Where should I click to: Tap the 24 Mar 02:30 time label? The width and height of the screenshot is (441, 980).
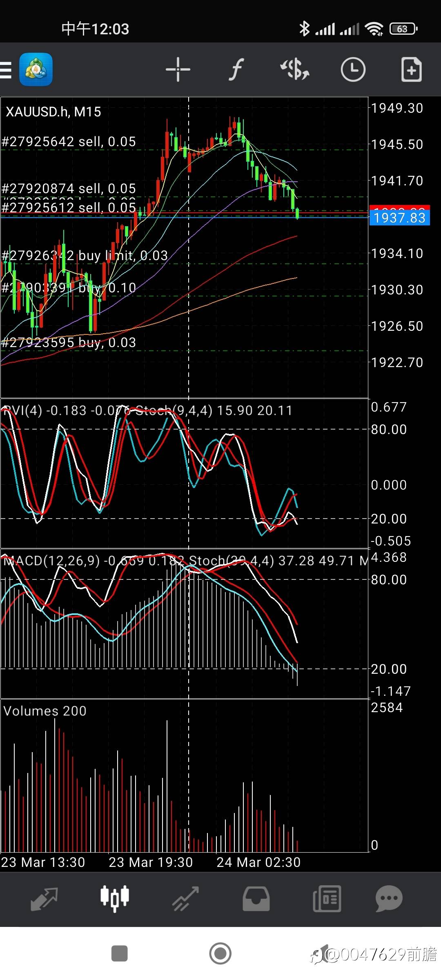pyautogui.click(x=258, y=862)
